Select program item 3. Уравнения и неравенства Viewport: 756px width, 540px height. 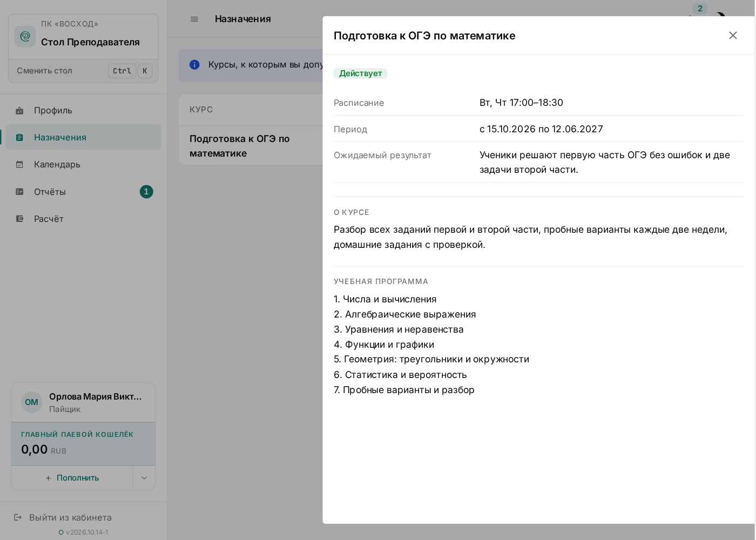coord(399,329)
